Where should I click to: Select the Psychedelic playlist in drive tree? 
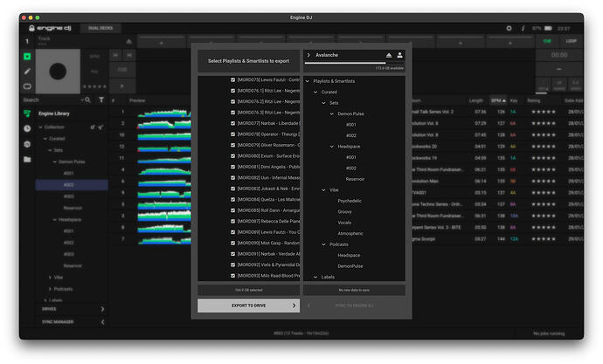350,200
